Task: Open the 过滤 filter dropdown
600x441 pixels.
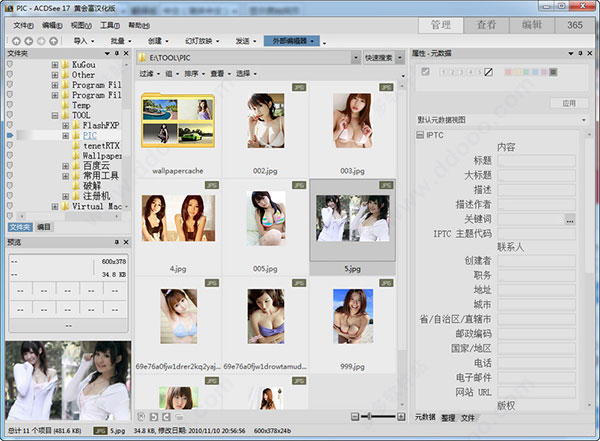Action: point(149,74)
